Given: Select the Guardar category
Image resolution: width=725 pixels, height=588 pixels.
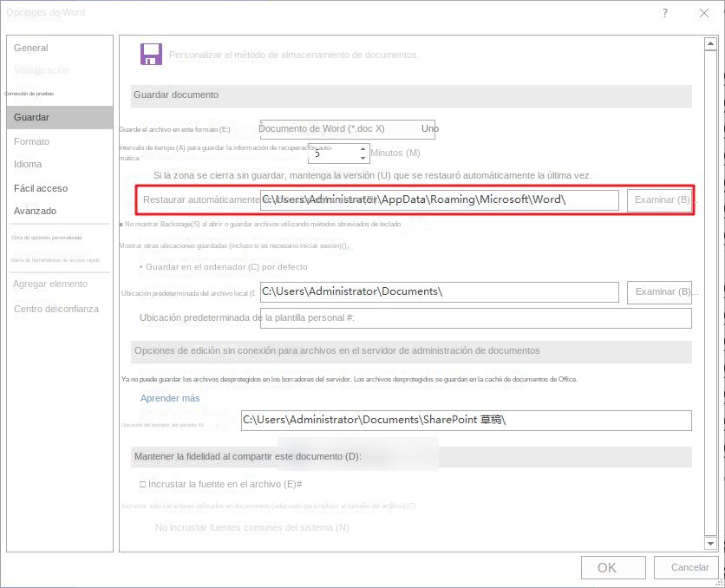Looking at the screenshot, I should [x=60, y=117].
